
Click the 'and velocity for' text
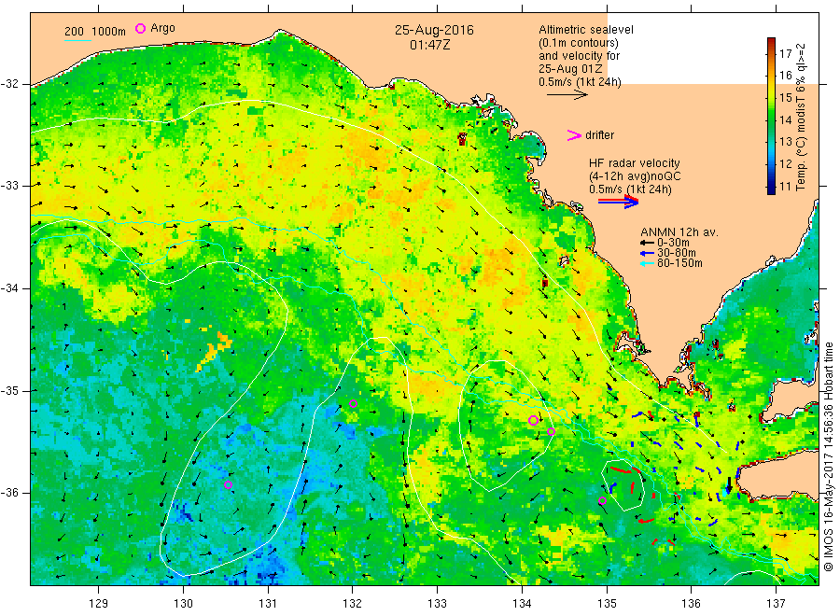coord(579,56)
